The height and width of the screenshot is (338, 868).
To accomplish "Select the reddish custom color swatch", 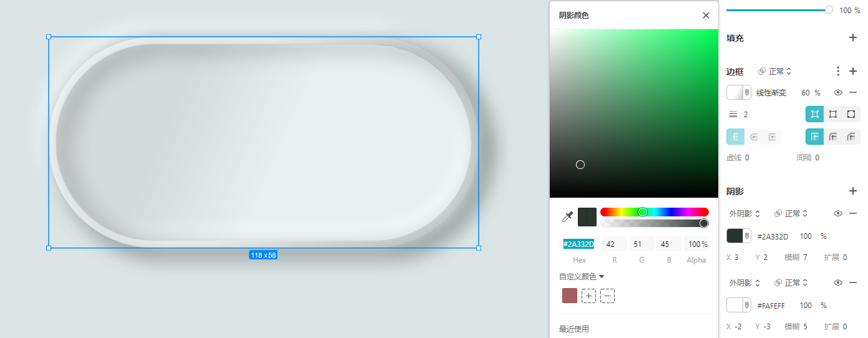I will [570, 296].
